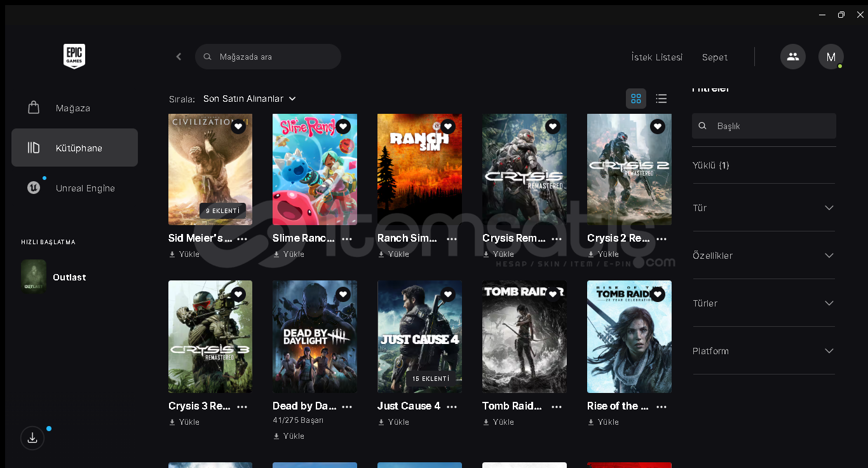This screenshot has width=868, height=468.
Task: Open more options for Crysis 3 Remastered
Action: (x=242, y=407)
